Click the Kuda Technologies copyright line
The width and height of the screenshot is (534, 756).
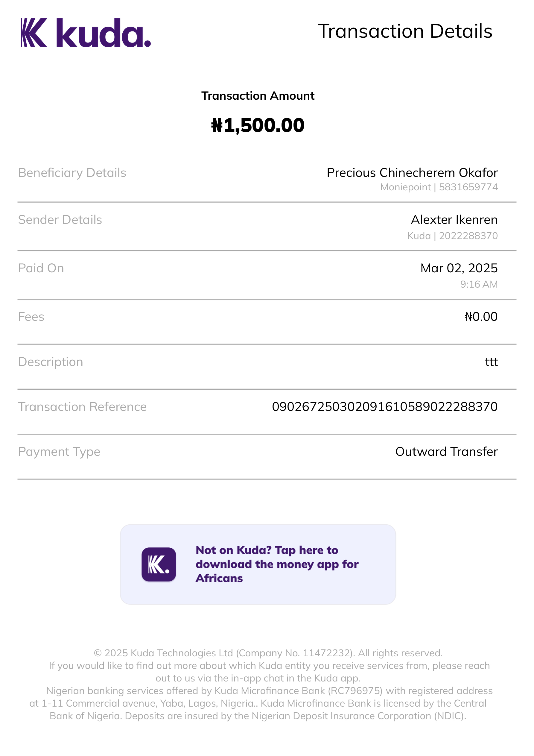point(268,653)
